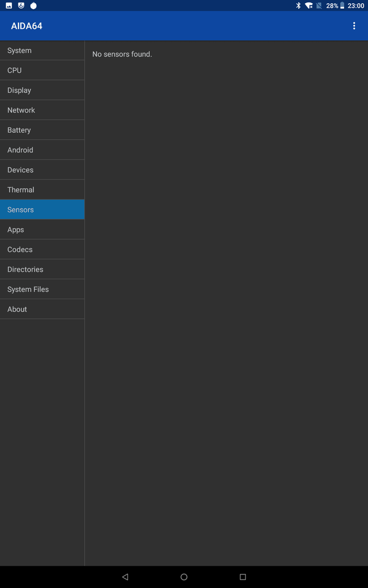Tap the 28% battery percentage text
The image size is (368, 588).
tap(332, 5)
